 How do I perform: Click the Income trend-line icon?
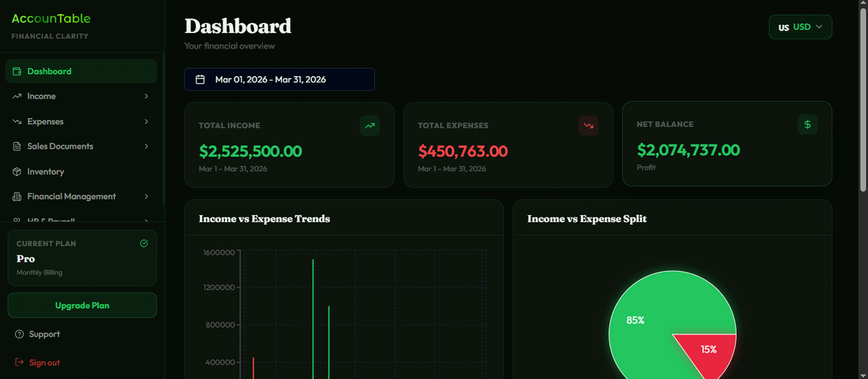(x=17, y=96)
